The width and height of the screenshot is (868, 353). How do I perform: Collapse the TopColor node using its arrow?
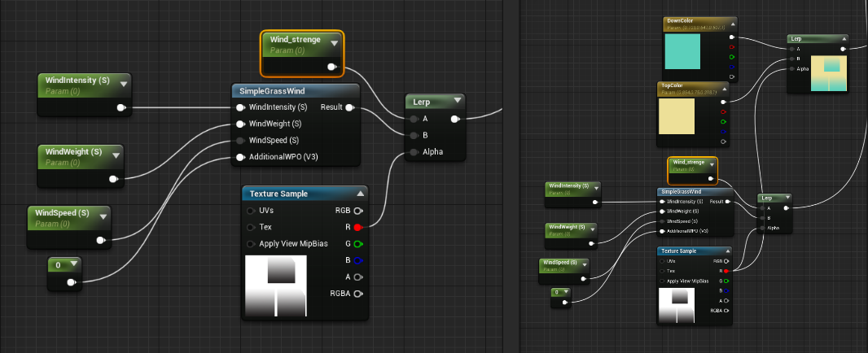[725, 88]
